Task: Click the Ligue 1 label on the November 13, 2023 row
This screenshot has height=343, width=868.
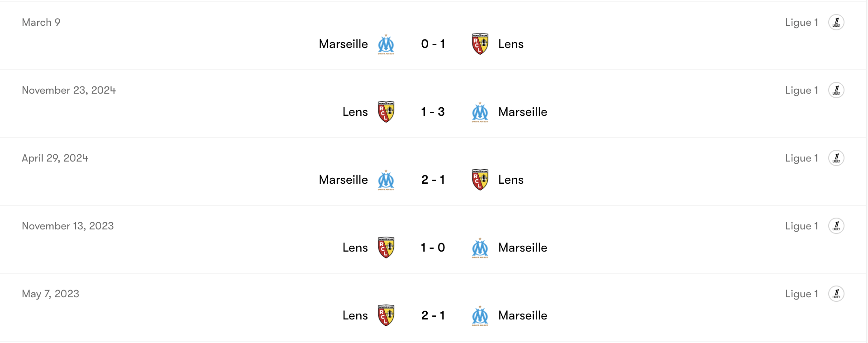Action: click(802, 226)
